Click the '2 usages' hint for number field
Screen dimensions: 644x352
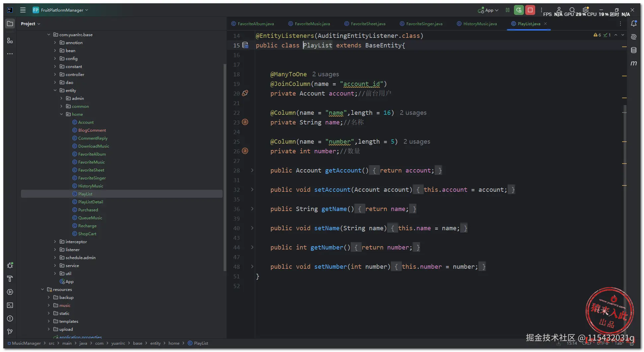(417, 142)
